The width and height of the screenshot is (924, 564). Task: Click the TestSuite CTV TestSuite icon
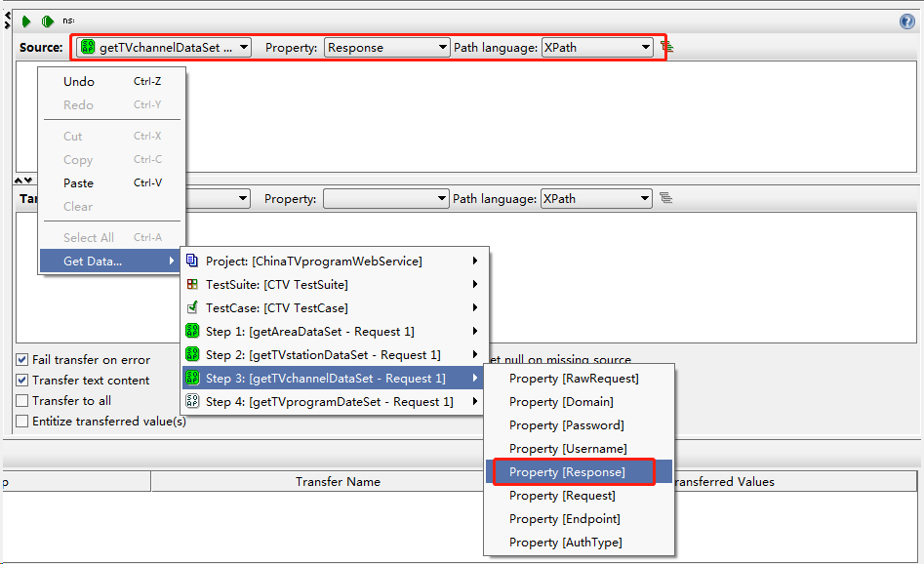pyautogui.click(x=192, y=284)
